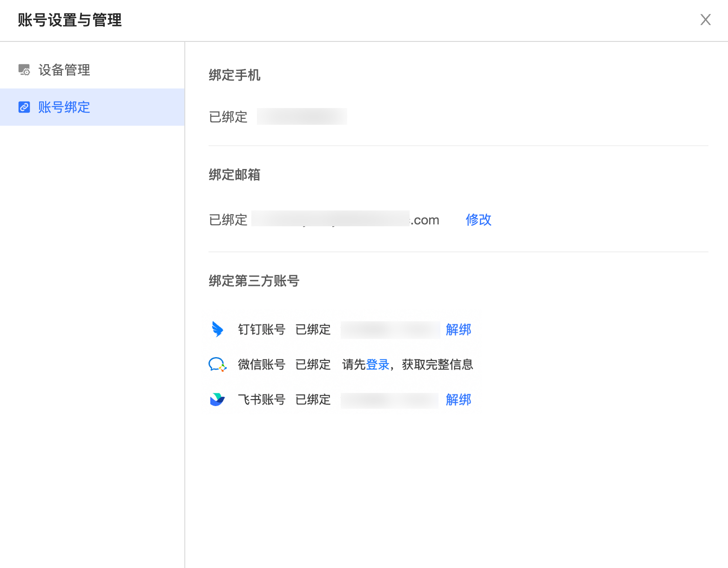
Task: Unbind the 飞书账号 with 解绑
Action: click(458, 399)
